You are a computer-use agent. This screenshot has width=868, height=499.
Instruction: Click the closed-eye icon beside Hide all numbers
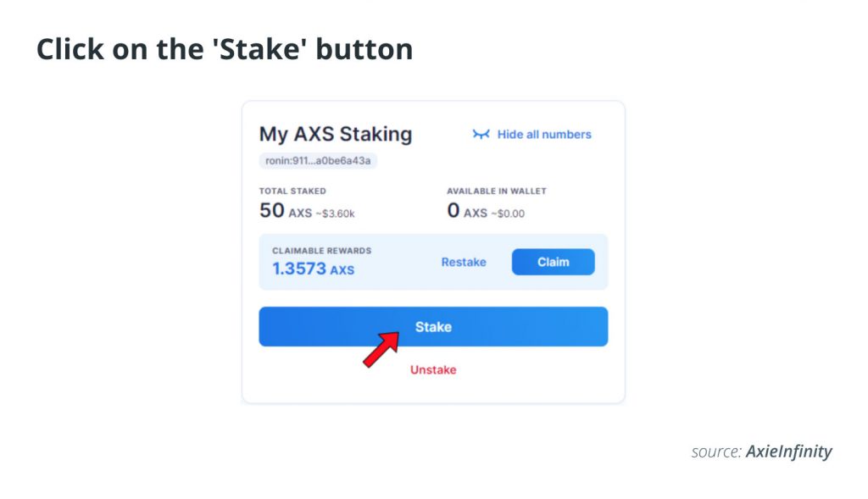pyautogui.click(x=481, y=135)
